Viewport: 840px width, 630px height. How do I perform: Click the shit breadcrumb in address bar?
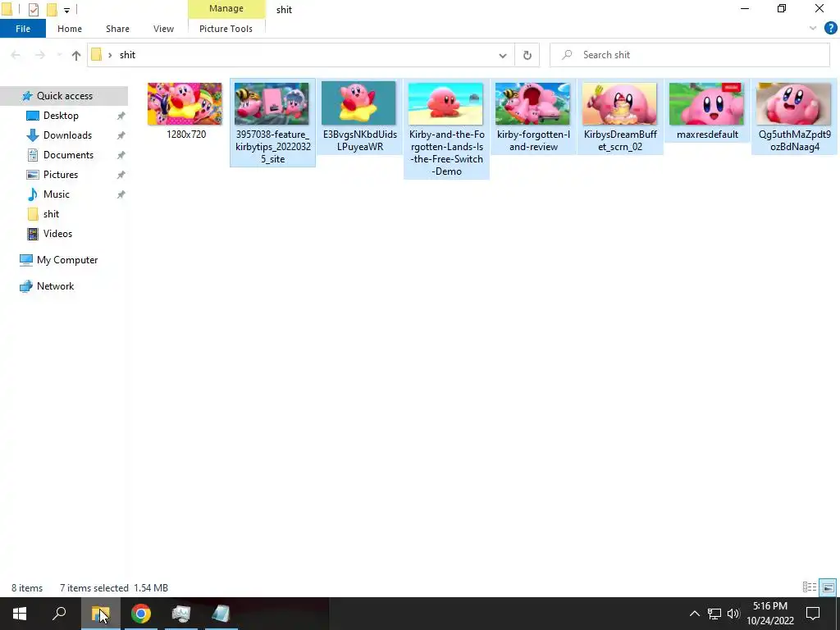(127, 55)
